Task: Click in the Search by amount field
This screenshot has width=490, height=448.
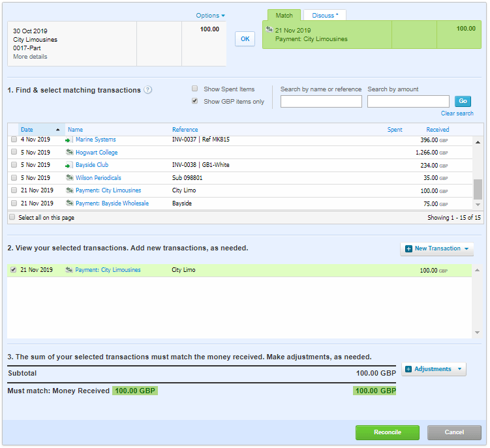Action: click(408, 101)
